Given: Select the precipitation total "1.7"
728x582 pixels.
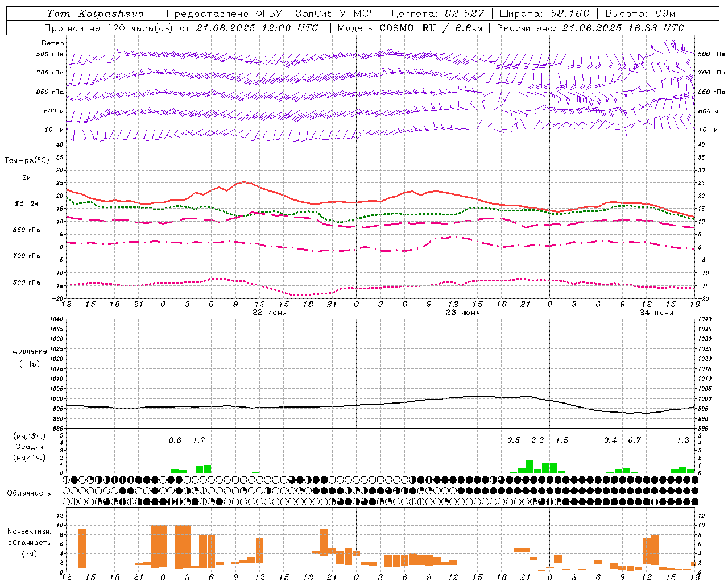Looking at the screenshot, I should click(x=199, y=440).
